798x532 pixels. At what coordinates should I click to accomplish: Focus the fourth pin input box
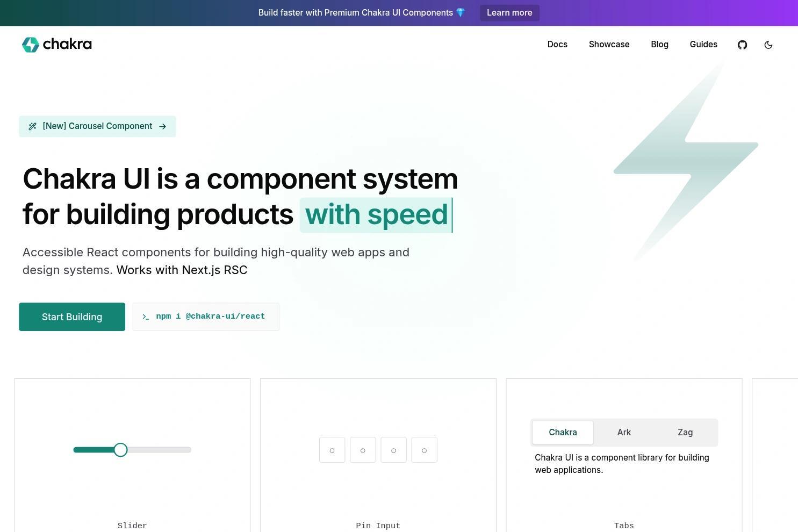point(425,450)
